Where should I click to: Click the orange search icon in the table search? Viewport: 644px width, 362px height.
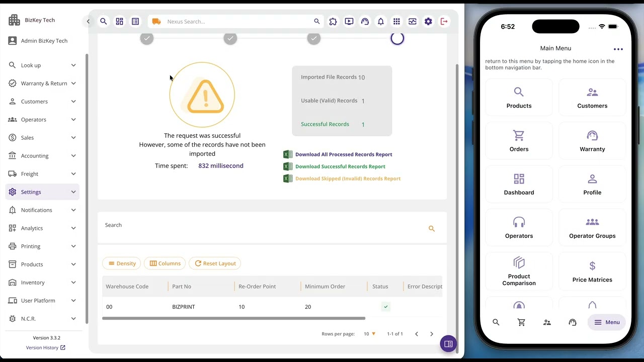(x=431, y=228)
